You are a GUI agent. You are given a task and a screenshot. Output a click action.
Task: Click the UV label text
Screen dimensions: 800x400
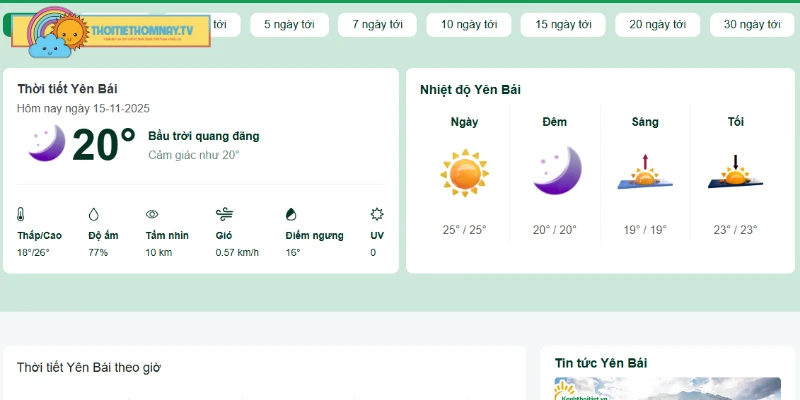377,236
